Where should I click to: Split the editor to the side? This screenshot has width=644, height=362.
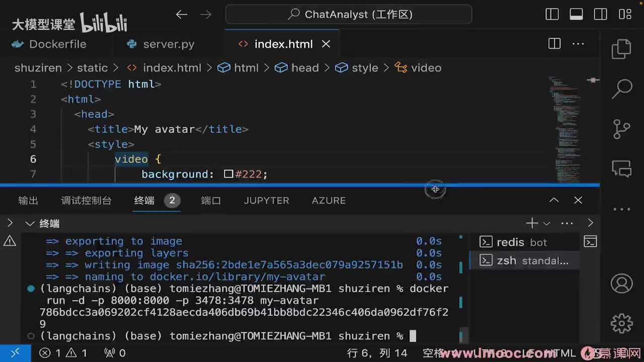tap(554, 44)
